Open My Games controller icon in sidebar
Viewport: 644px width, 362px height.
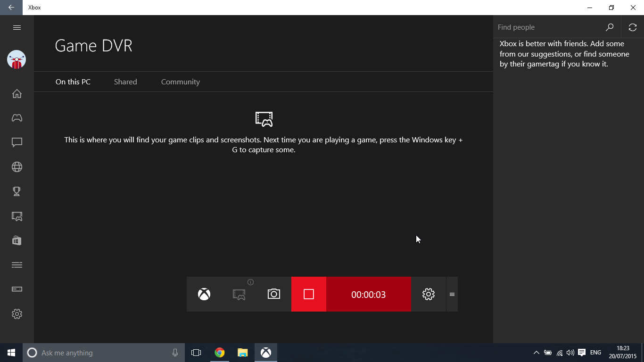click(17, 118)
